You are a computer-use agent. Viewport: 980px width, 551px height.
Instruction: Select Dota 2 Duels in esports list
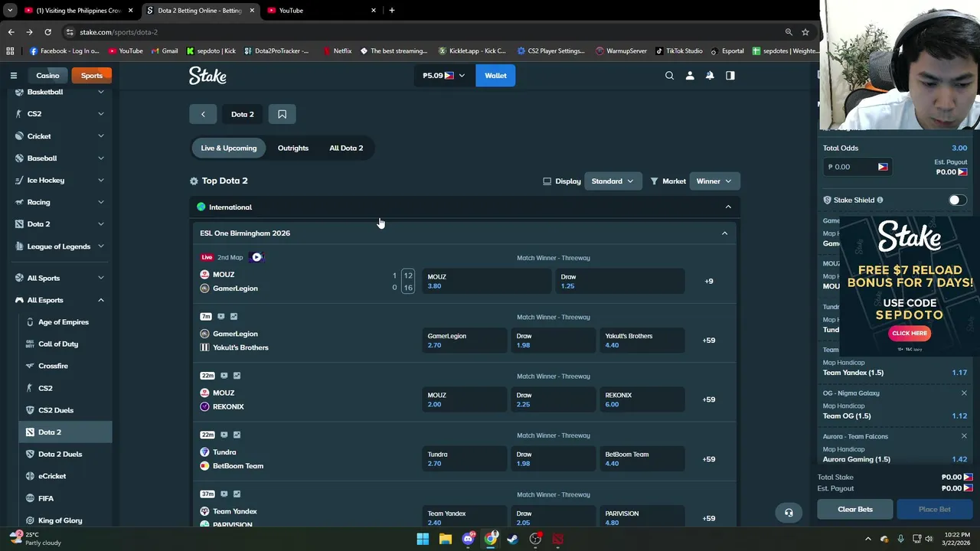point(65,454)
